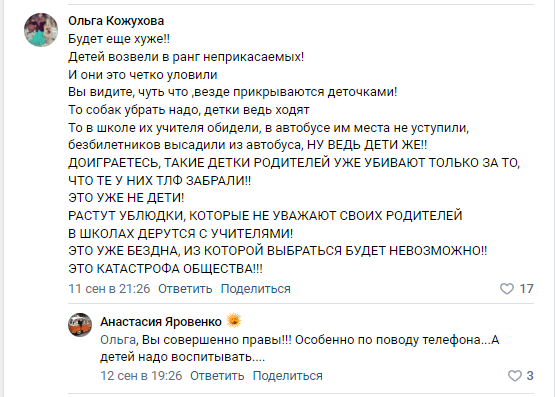The height and width of the screenshot is (397, 555).
Task: Reply to Анастасия Яровенко via Ответить
Action: pyautogui.click(x=217, y=375)
